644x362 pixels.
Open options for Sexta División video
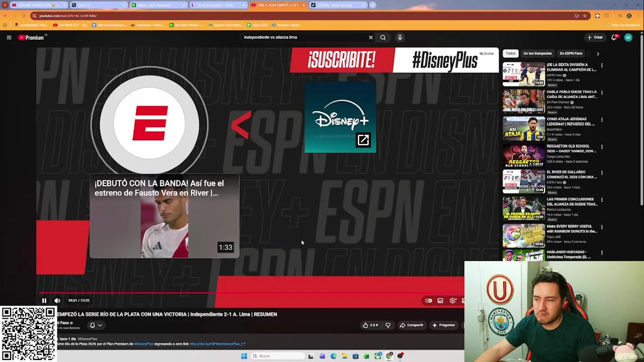(602, 65)
